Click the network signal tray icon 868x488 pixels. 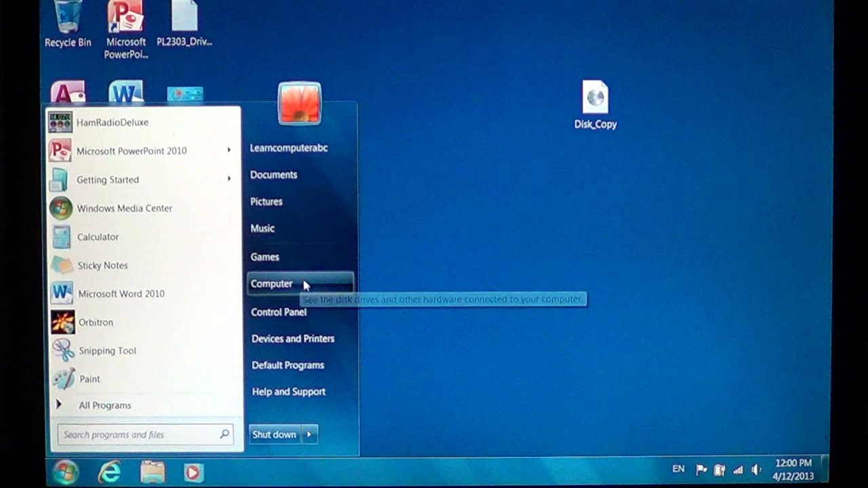coord(738,470)
